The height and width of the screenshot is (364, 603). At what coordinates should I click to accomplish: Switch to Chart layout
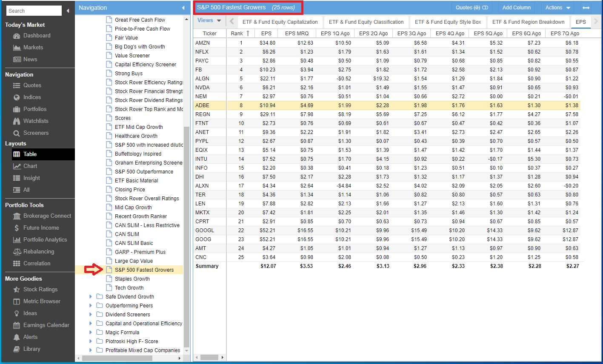25,166
